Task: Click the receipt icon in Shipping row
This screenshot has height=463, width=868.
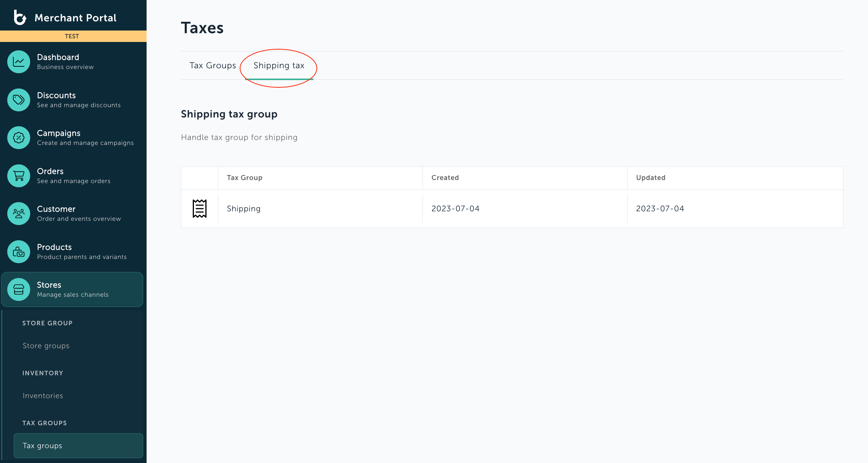Action: coord(200,209)
